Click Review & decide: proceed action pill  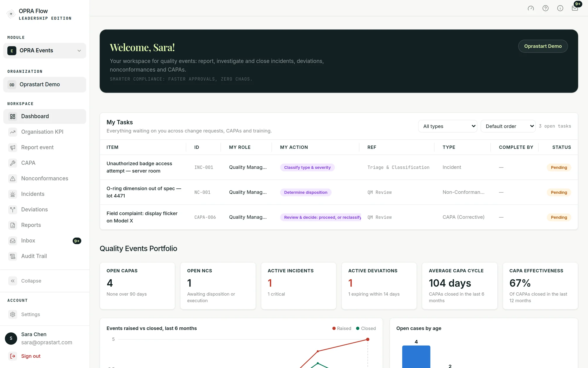[321, 217]
